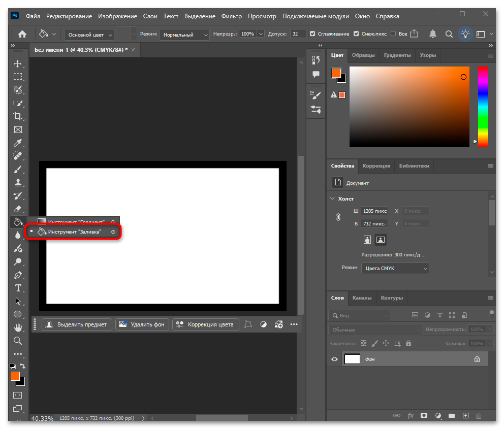
Task: Pick a color in the color field
Action: tap(409, 107)
